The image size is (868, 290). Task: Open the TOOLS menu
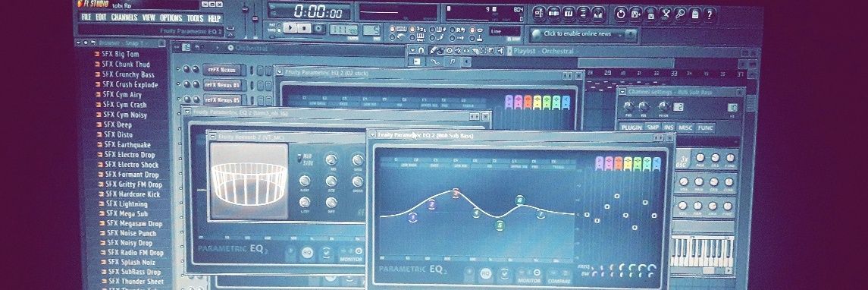(x=195, y=18)
